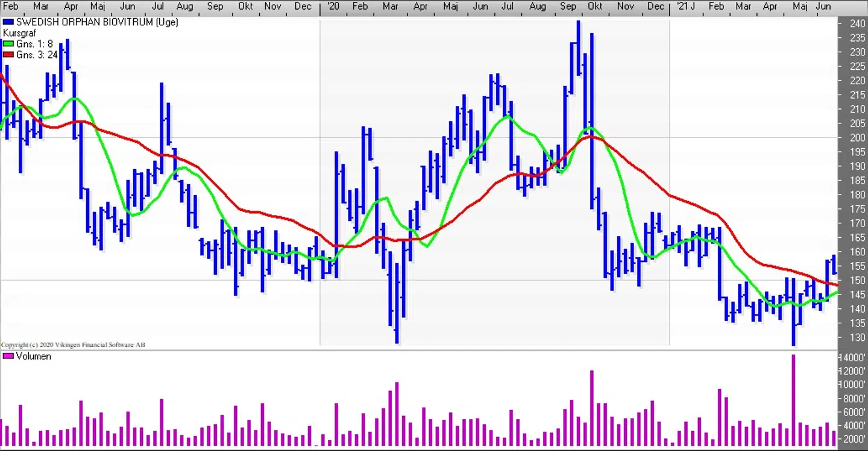This screenshot has height=451, width=868.
Task: Select the red Gns. 3 legend swatch
Action: [x=8, y=55]
